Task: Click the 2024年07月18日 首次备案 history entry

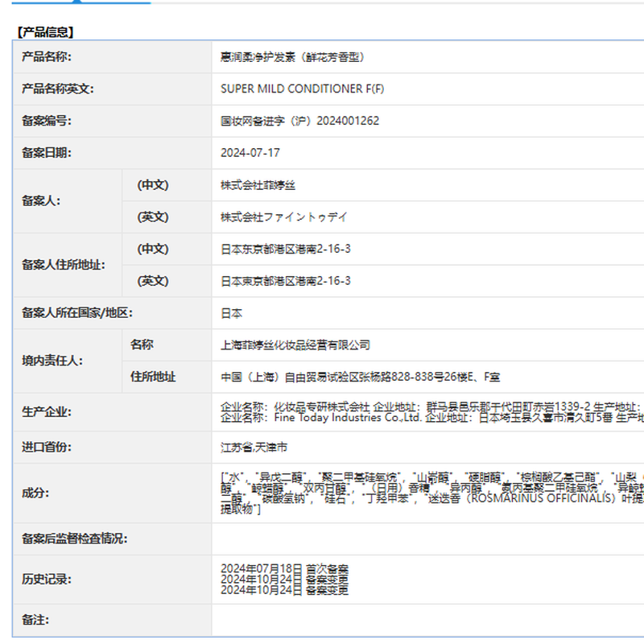Action: tap(284, 569)
